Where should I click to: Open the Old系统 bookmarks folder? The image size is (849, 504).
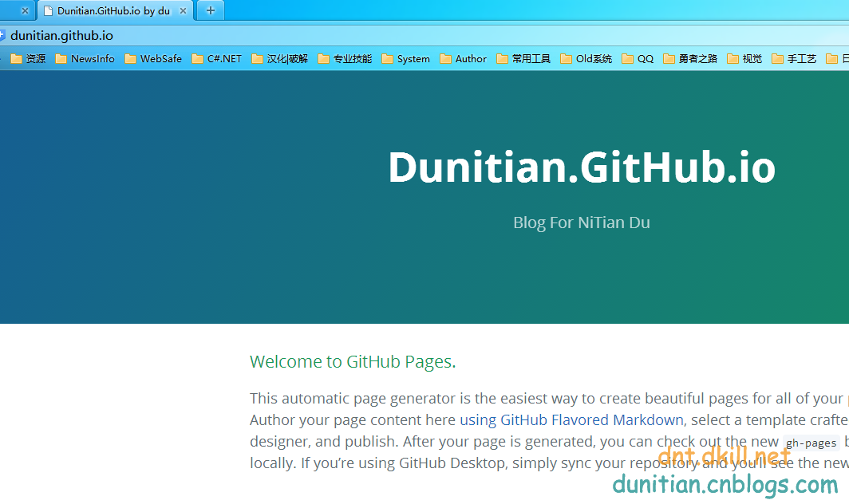click(586, 58)
